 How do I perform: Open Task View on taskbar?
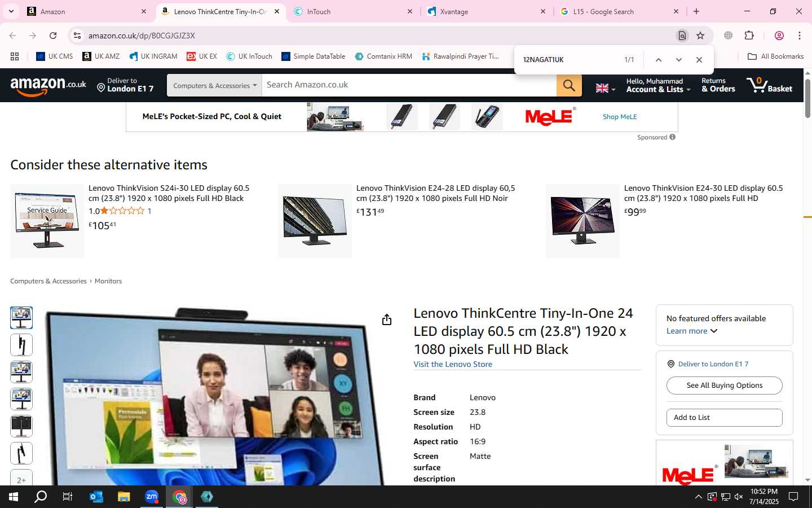(x=68, y=497)
